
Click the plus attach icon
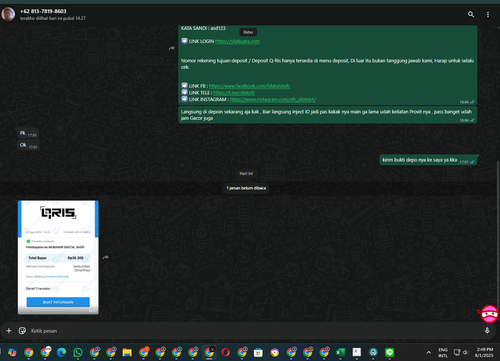(9, 331)
